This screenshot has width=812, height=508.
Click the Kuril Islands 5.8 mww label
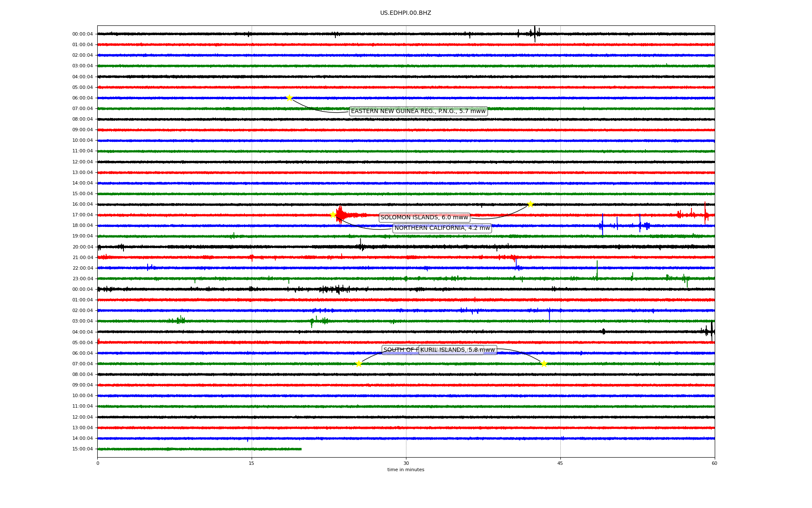click(458, 350)
